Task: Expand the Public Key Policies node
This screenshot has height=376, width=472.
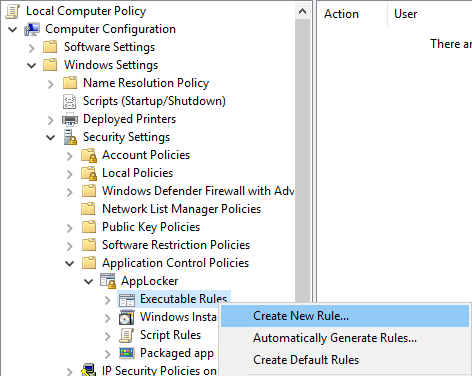Action: pyautogui.click(x=70, y=228)
